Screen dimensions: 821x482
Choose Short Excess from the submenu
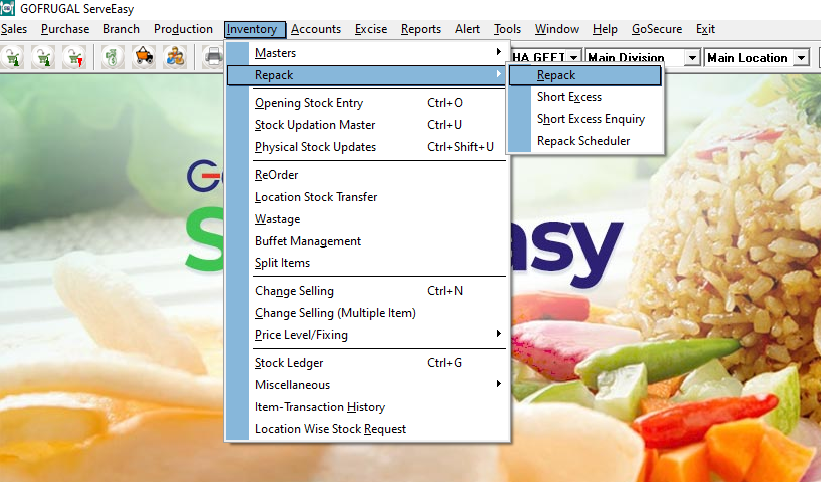pos(585,97)
